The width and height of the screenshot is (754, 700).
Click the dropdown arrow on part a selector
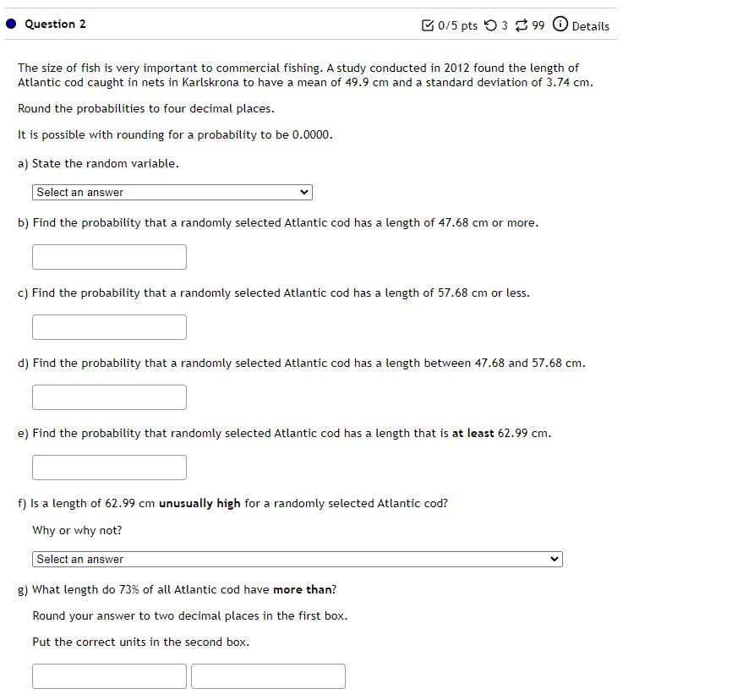303,192
